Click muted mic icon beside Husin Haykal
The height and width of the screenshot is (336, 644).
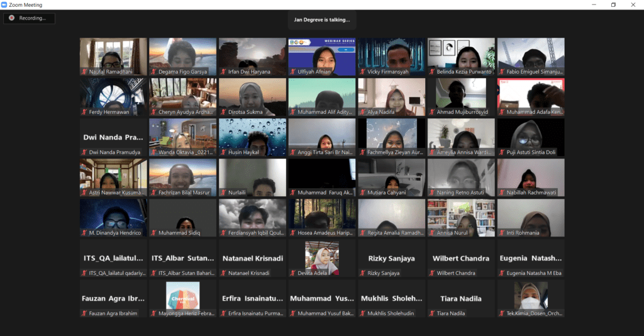223,152
